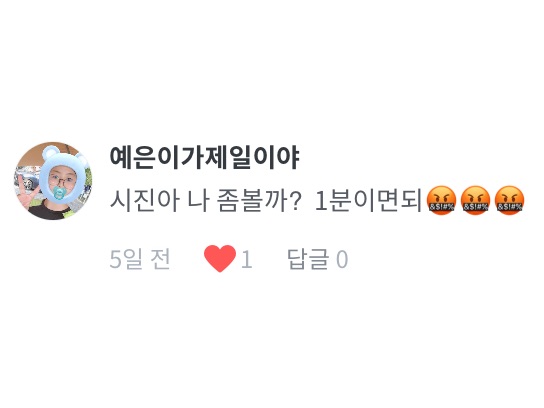
Task: Open profile of user 예은이가제일이야
Action: tap(204, 158)
